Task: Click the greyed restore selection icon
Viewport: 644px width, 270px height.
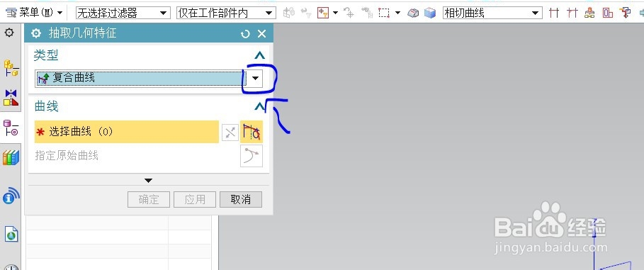Action: click(306, 13)
